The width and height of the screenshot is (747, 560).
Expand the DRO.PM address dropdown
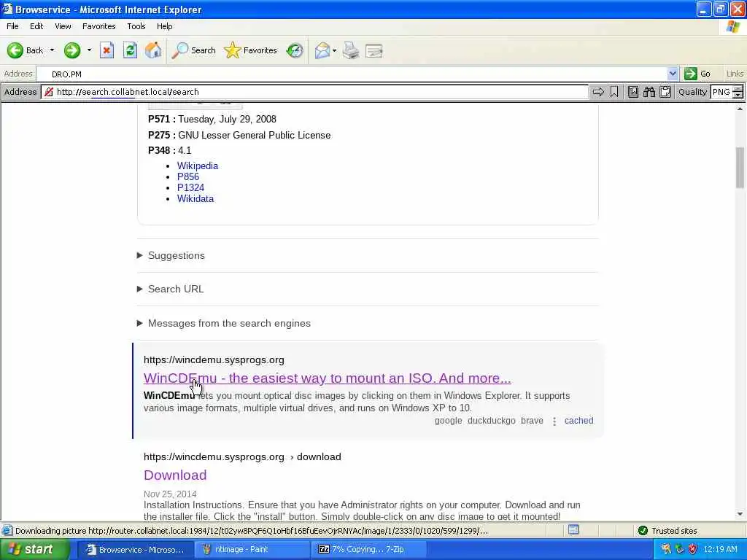click(x=673, y=74)
